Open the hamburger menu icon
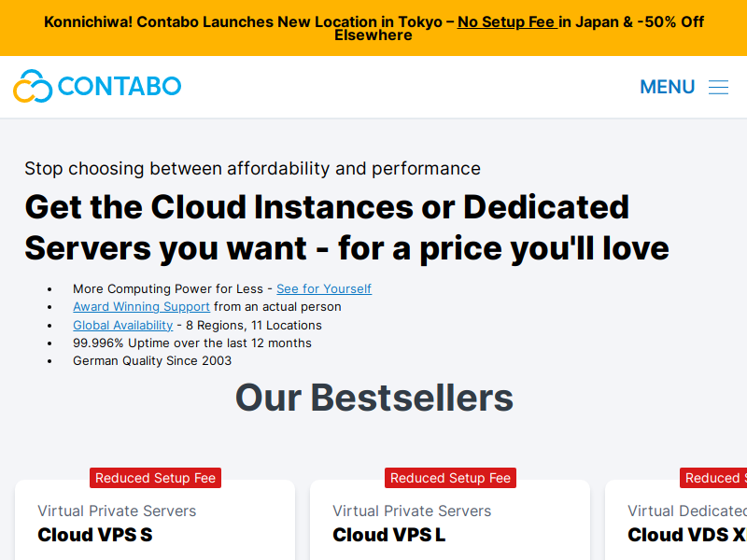Viewport: 747px width, 560px height. pos(718,87)
